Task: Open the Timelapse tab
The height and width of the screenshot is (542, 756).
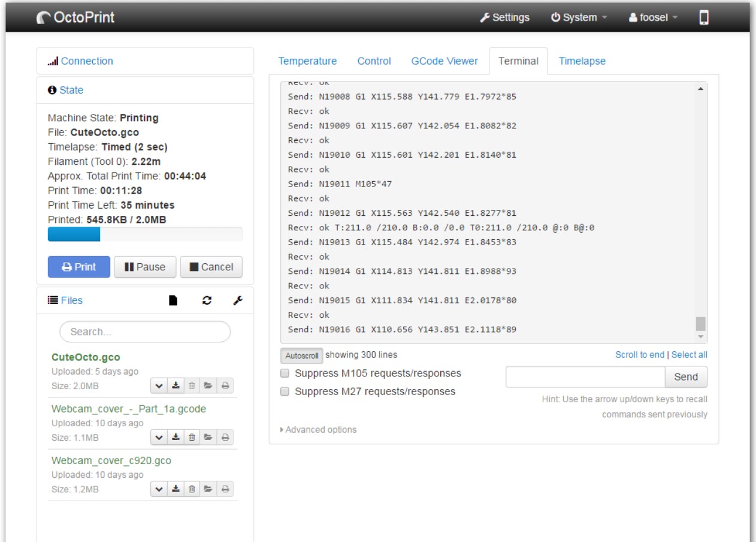Action: coord(582,61)
